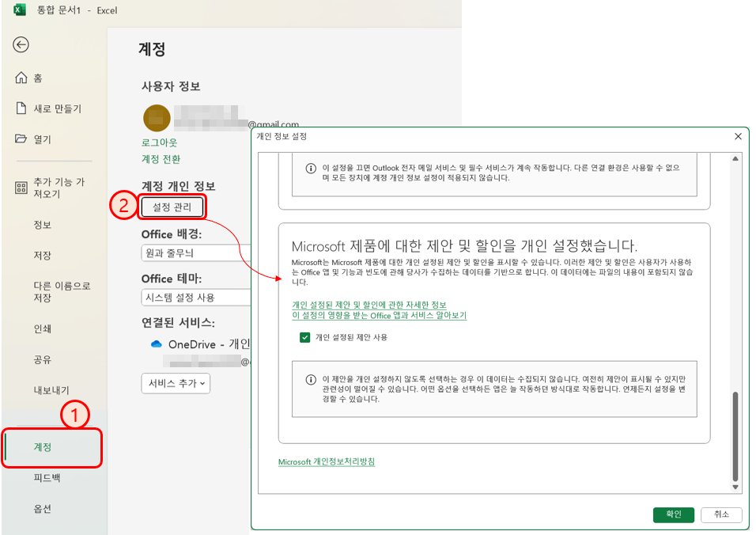Click the new document icon beside 새로 만들기

[21, 108]
